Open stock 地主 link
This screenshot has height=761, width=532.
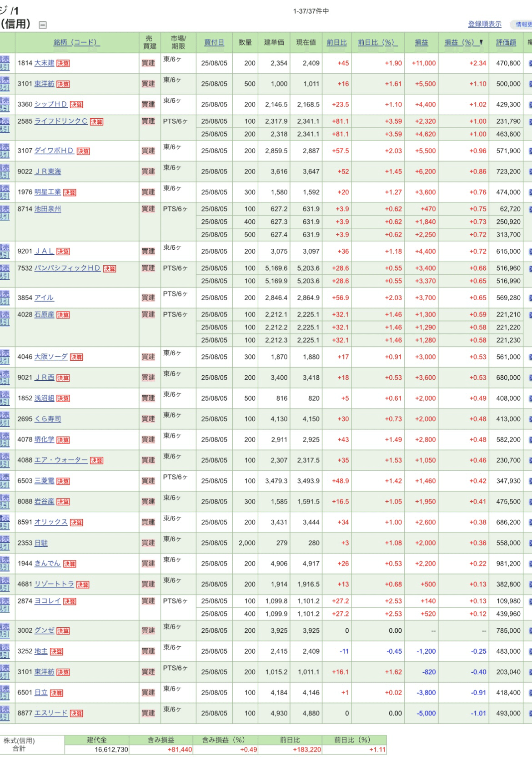point(41,651)
